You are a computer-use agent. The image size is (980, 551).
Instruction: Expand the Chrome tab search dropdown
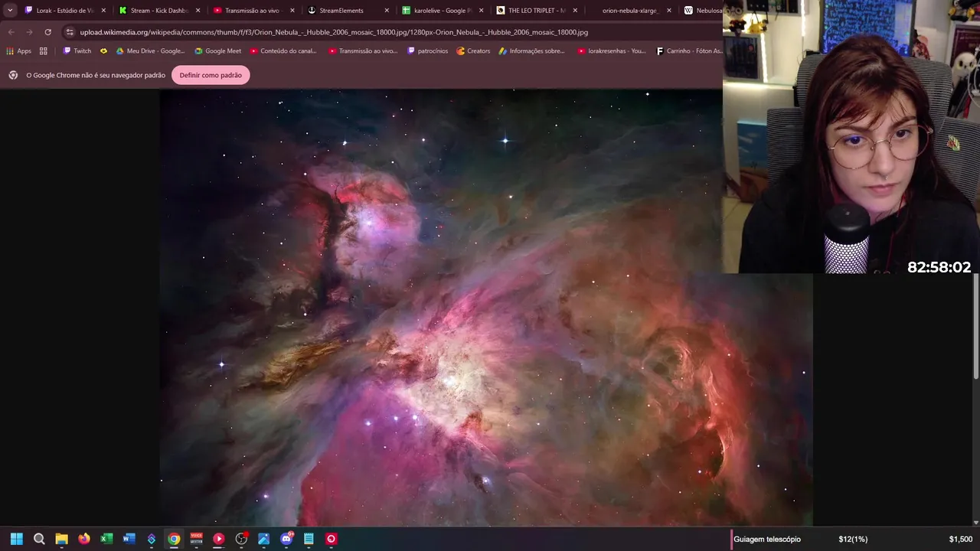pos(10,11)
